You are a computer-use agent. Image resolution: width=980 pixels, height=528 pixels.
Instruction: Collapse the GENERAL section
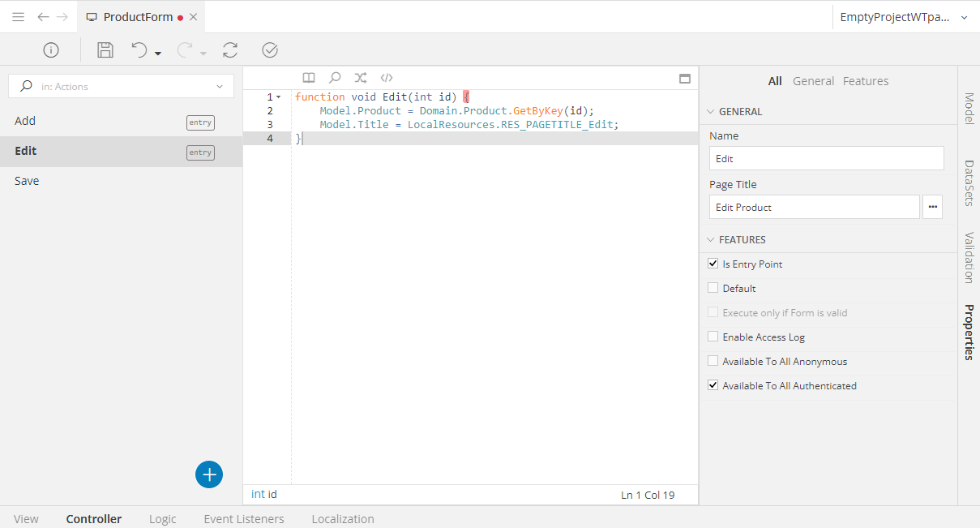[711, 112]
